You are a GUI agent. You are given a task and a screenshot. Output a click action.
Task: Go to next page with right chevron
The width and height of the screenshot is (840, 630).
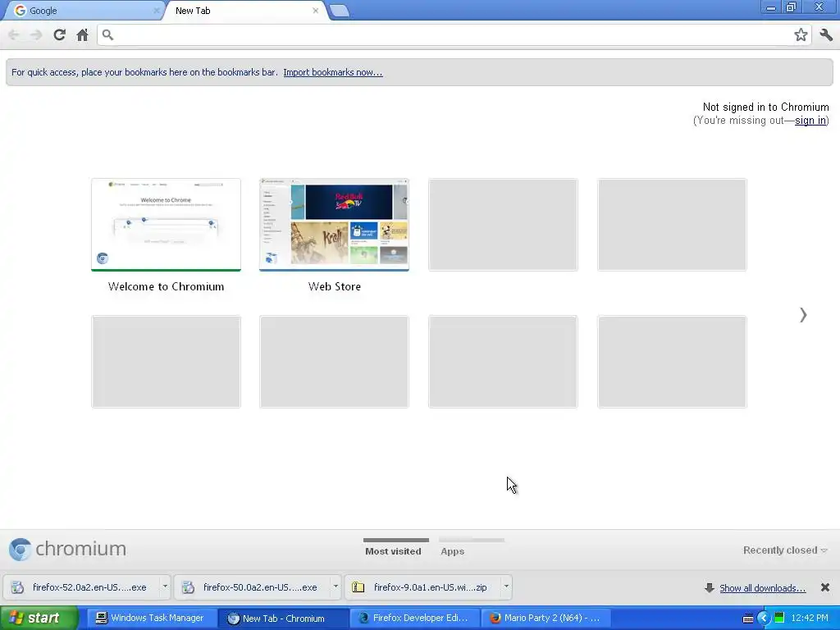click(x=802, y=315)
